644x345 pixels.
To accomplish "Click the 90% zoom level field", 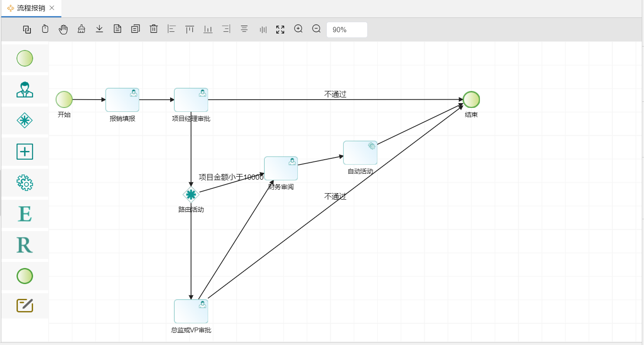I will [347, 30].
